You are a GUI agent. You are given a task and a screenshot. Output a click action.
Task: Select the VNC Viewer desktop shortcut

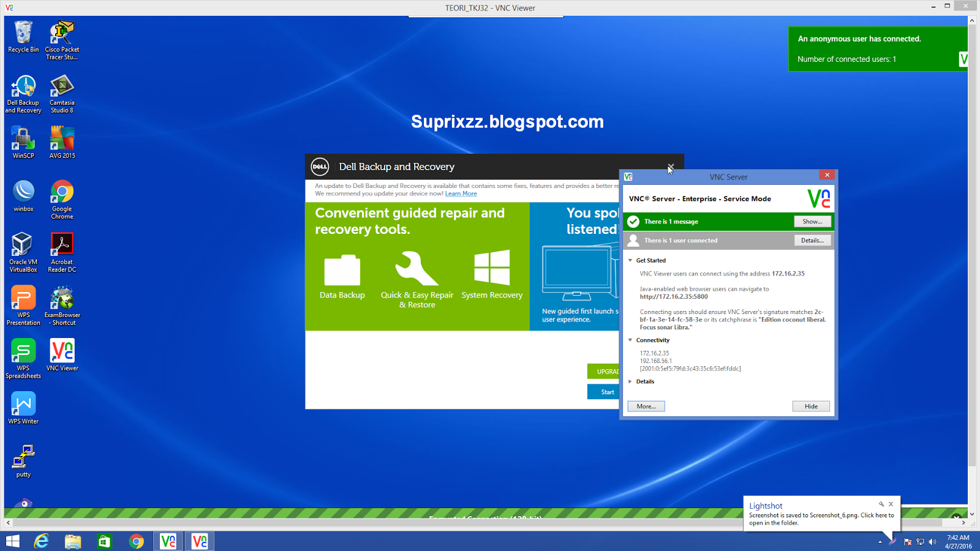coord(62,355)
